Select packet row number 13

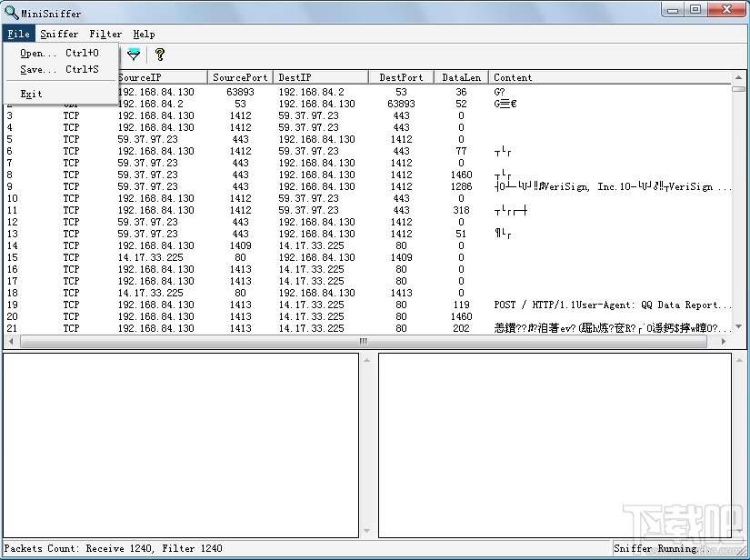(368, 234)
